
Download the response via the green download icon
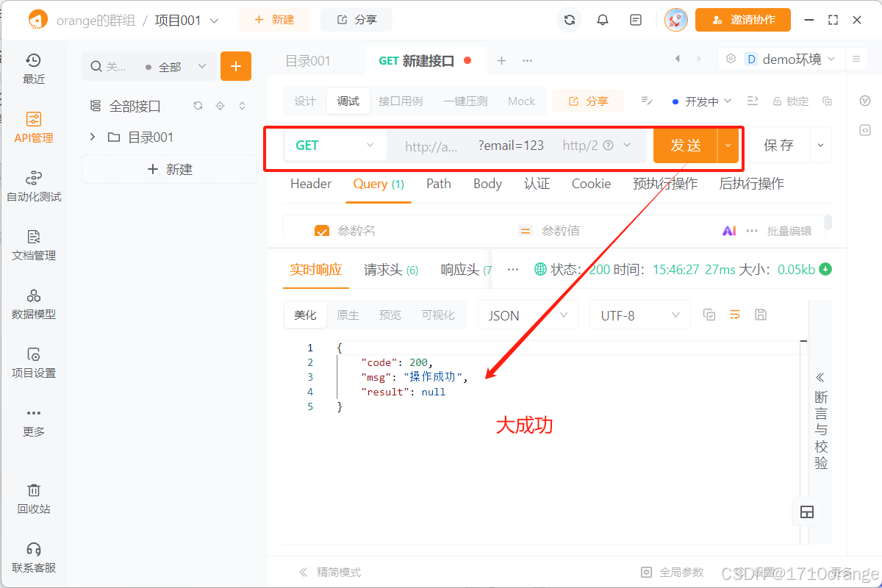pyautogui.click(x=825, y=270)
